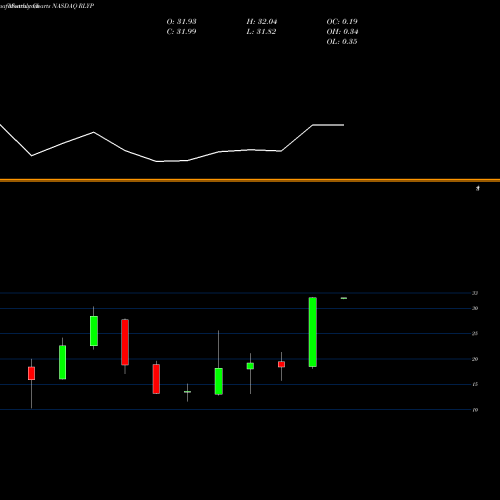500x500 pixels.
Task: Click the OL: 0.35 reading
Action: pos(342,42)
